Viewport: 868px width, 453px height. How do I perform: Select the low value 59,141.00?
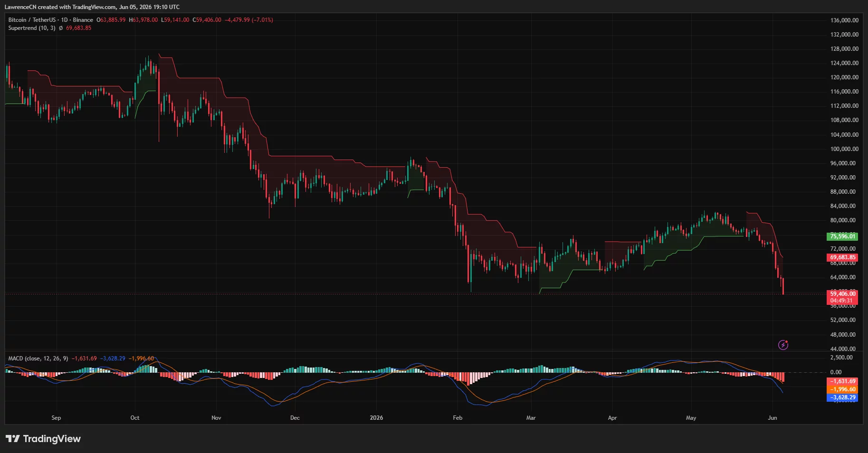177,20
